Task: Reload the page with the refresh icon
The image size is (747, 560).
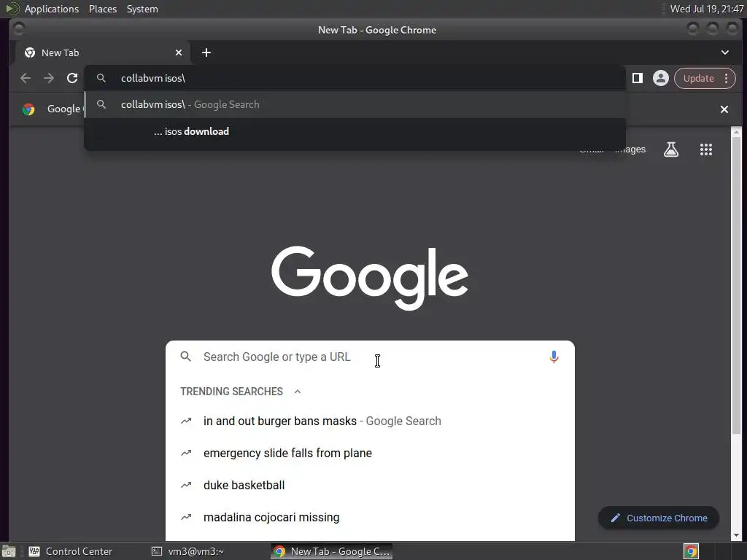Action: [x=72, y=78]
